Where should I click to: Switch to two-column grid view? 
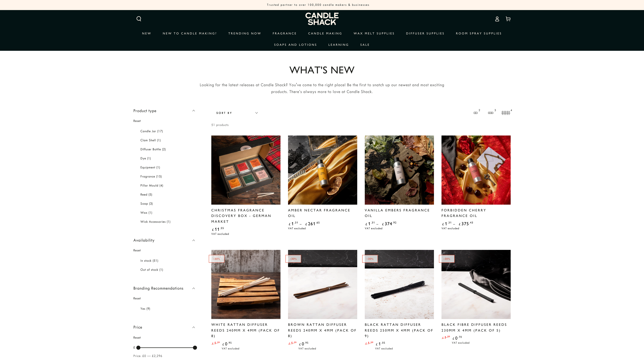pyautogui.click(x=476, y=112)
